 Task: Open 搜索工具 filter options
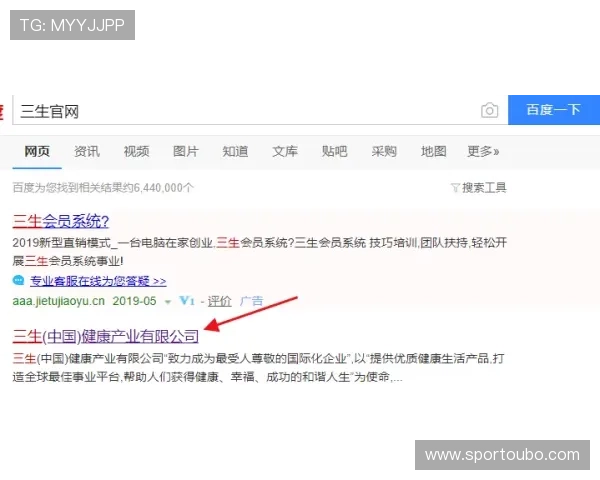484,188
